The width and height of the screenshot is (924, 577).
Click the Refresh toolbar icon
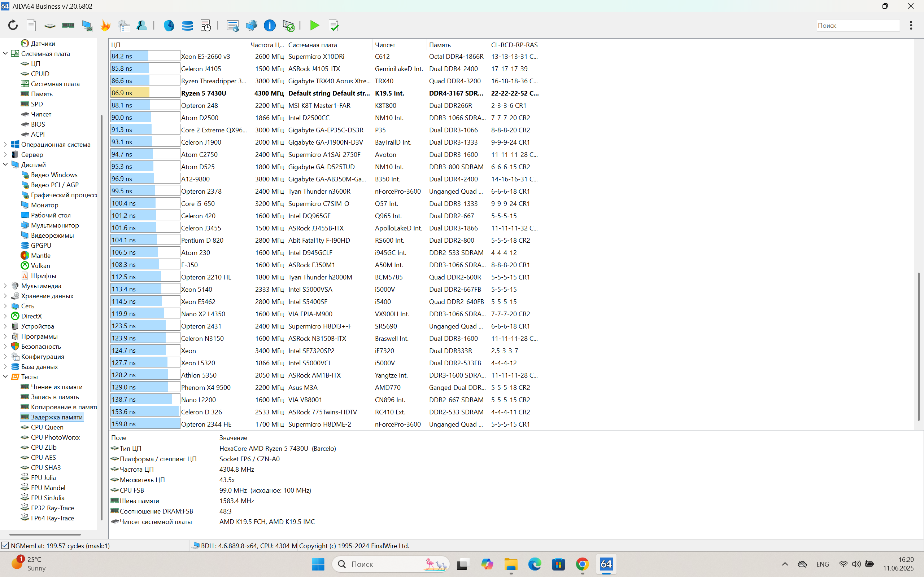pyautogui.click(x=13, y=25)
